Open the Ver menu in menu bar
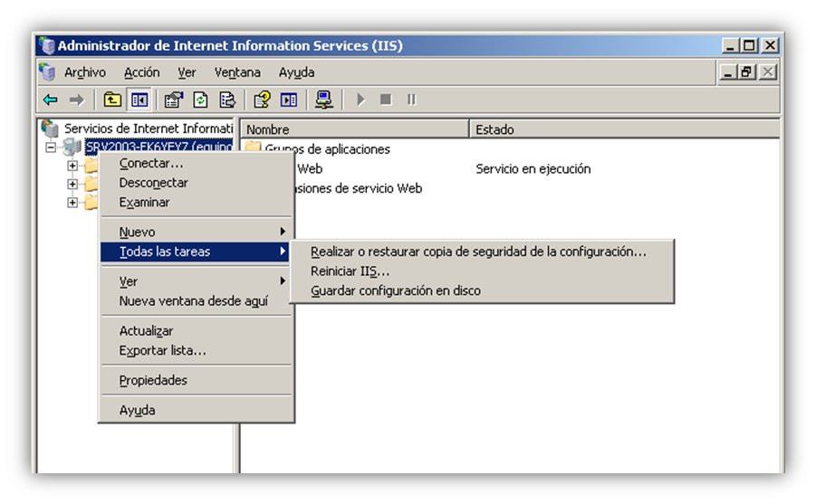The width and height of the screenshot is (816, 504). 187,72
